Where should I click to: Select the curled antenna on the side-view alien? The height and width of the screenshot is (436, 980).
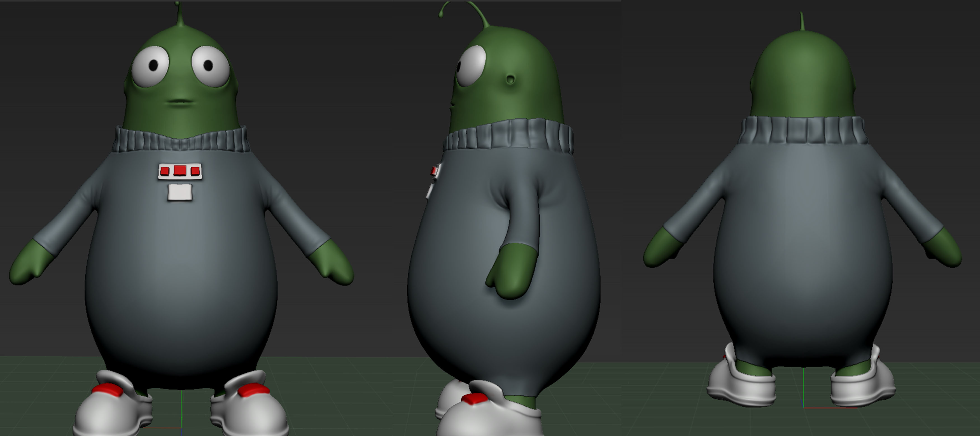[464, 14]
